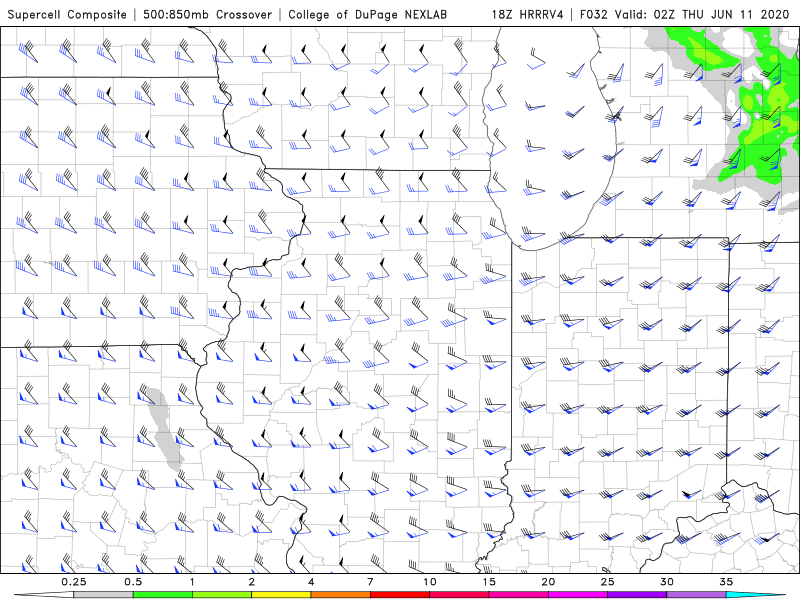The width and height of the screenshot is (800, 600).
Task: Click the elongated gray shaded patch in Missouri
Action: click(x=164, y=429)
